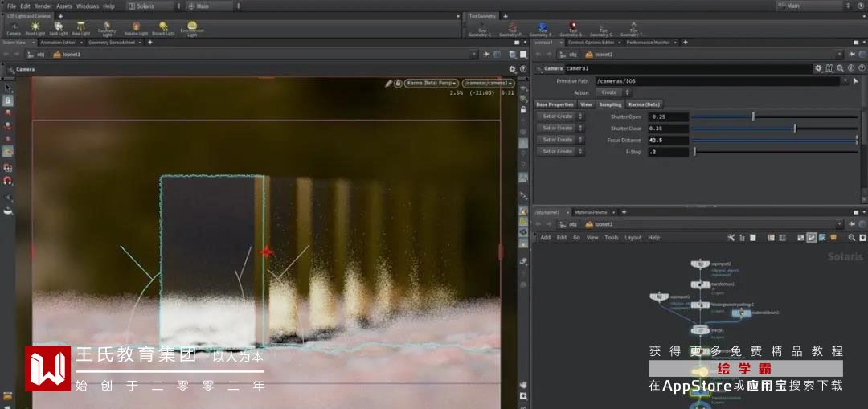Open the parameter gear menu beside camera1

[x=819, y=69]
